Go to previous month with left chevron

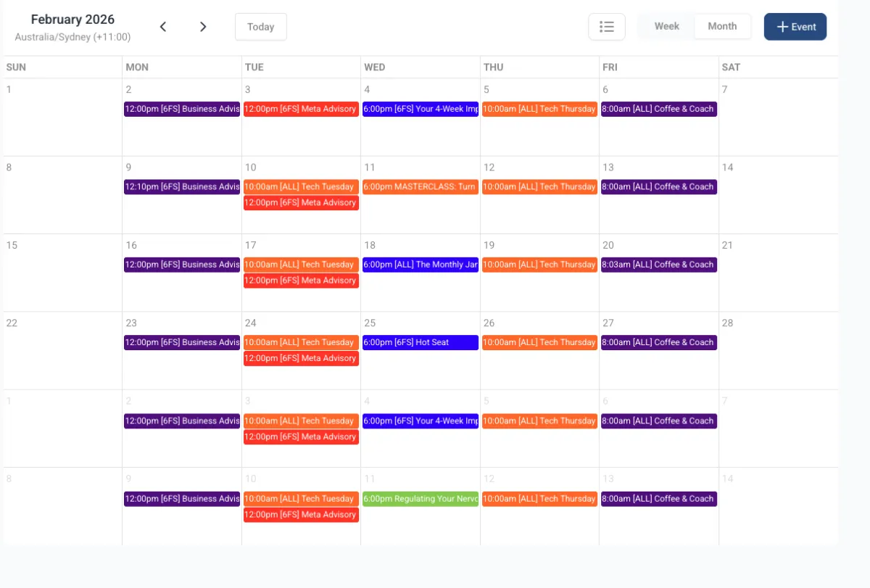(163, 27)
